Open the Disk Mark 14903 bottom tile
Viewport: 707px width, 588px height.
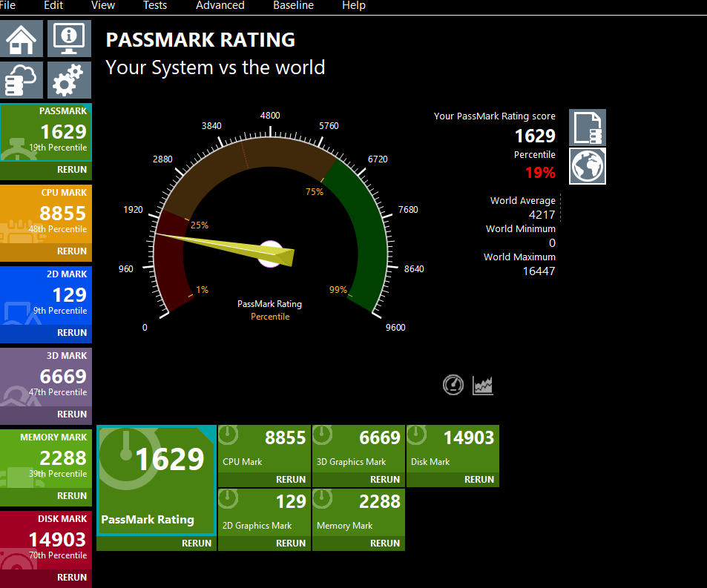453,449
